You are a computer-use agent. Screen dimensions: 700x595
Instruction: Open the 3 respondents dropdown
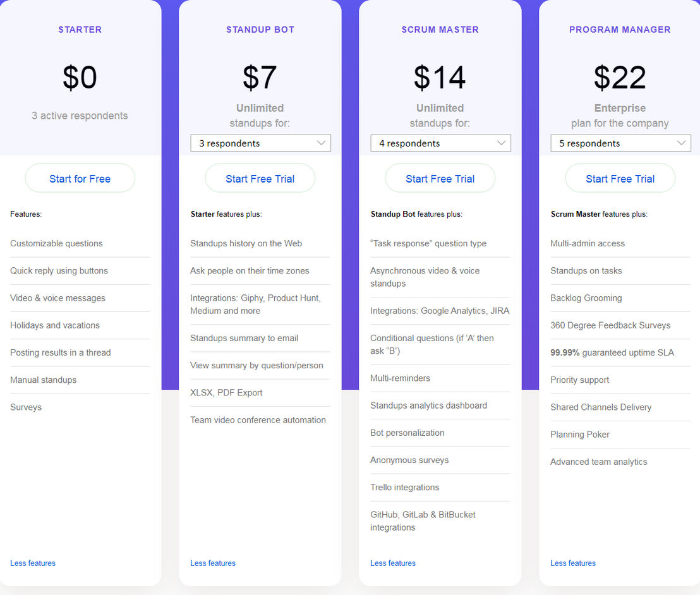261,143
